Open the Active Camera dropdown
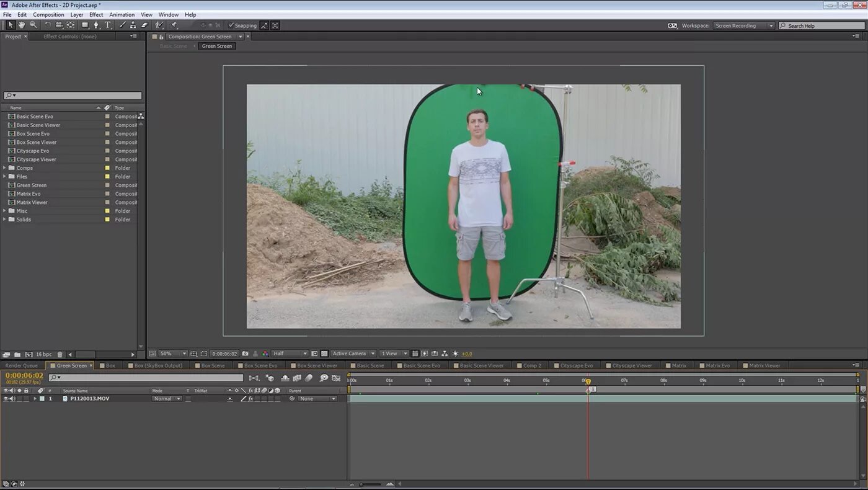 pyautogui.click(x=353, y=354)
